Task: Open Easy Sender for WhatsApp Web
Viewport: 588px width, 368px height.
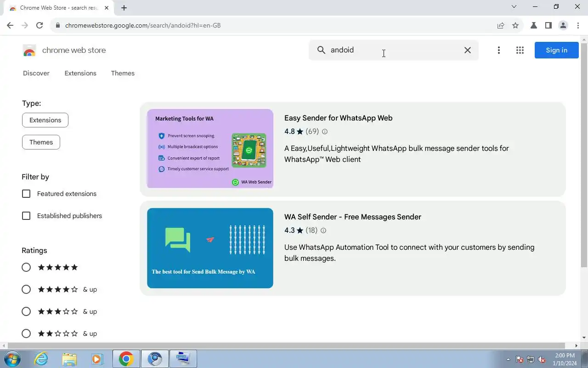Action: [x=338, y=118]
